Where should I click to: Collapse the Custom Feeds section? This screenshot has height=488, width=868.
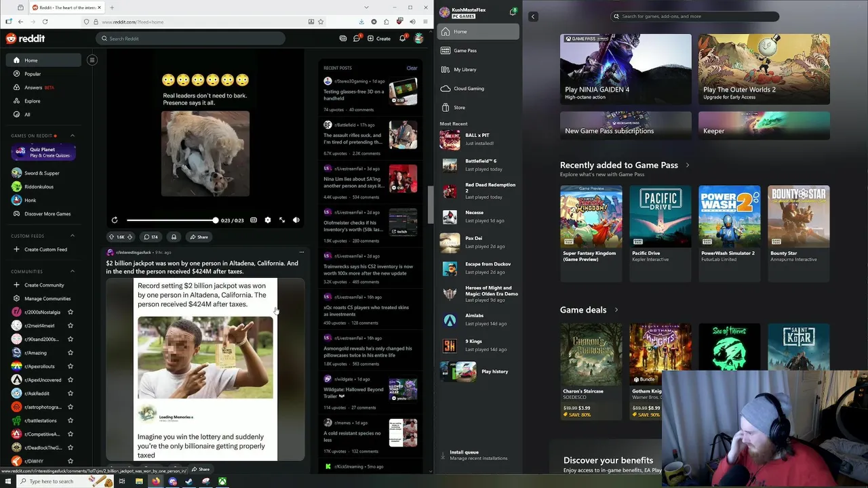tap(73, 236)
